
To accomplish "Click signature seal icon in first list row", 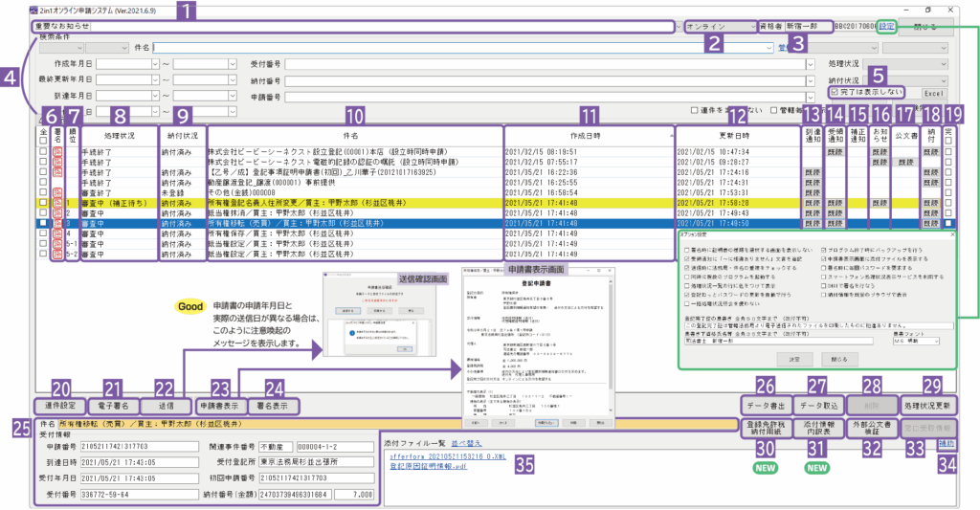I will 58,151.
